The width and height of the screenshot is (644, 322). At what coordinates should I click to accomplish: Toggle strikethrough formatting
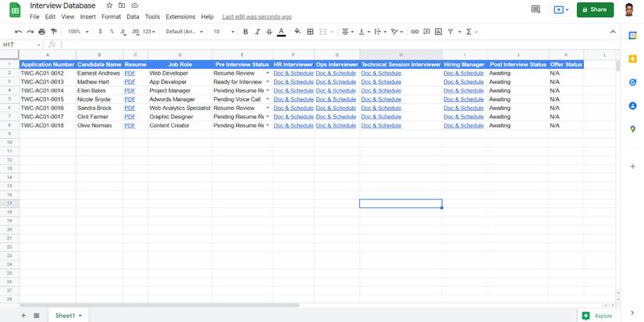(269, 32)
